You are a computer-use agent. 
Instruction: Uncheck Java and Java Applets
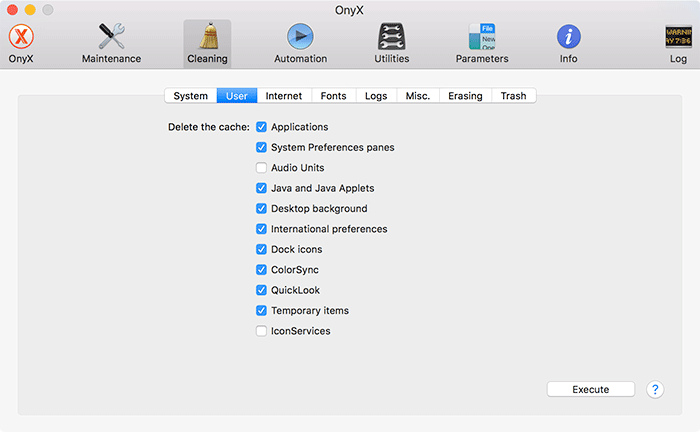(x=261, y=188)
